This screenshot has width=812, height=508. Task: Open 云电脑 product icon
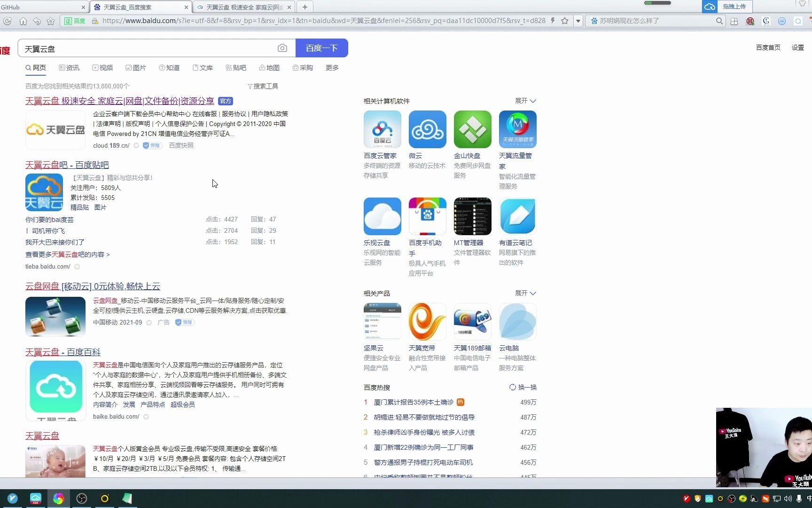click(x=517, y=322)
